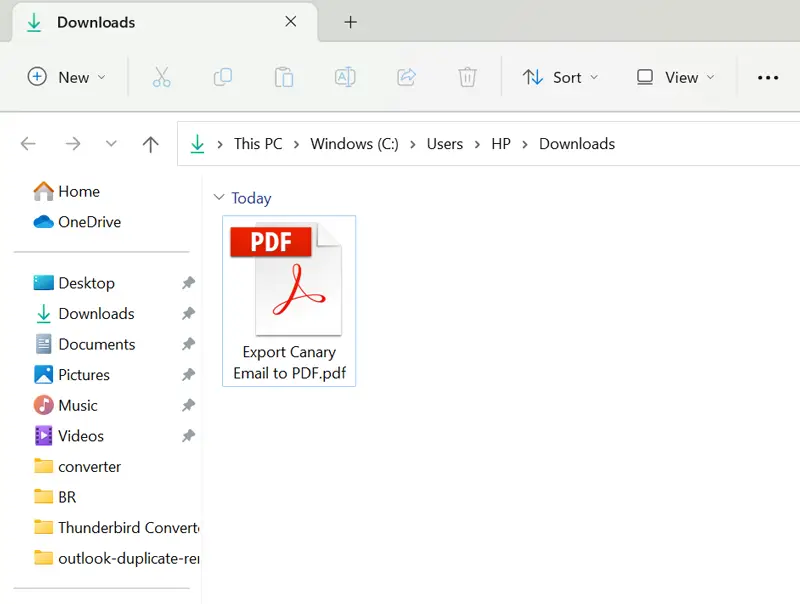Click Windows (C:) in address bar

[354, 144]
